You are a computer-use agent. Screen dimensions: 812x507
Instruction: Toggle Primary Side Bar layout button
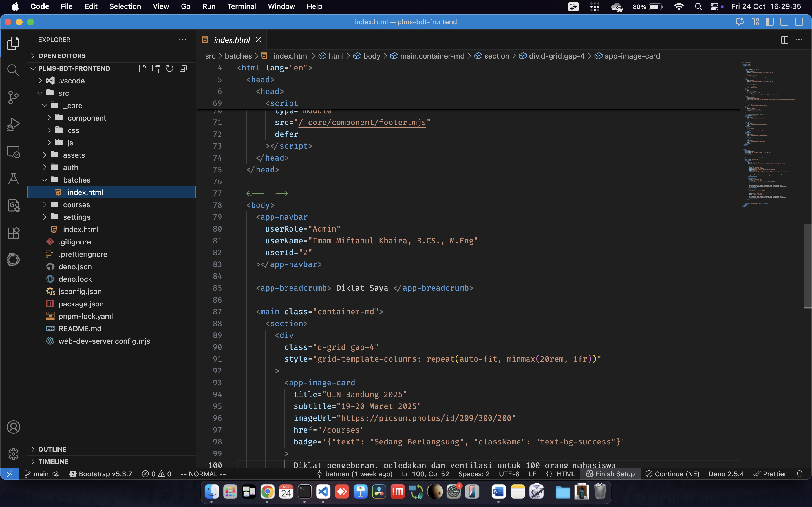[769, 22]
